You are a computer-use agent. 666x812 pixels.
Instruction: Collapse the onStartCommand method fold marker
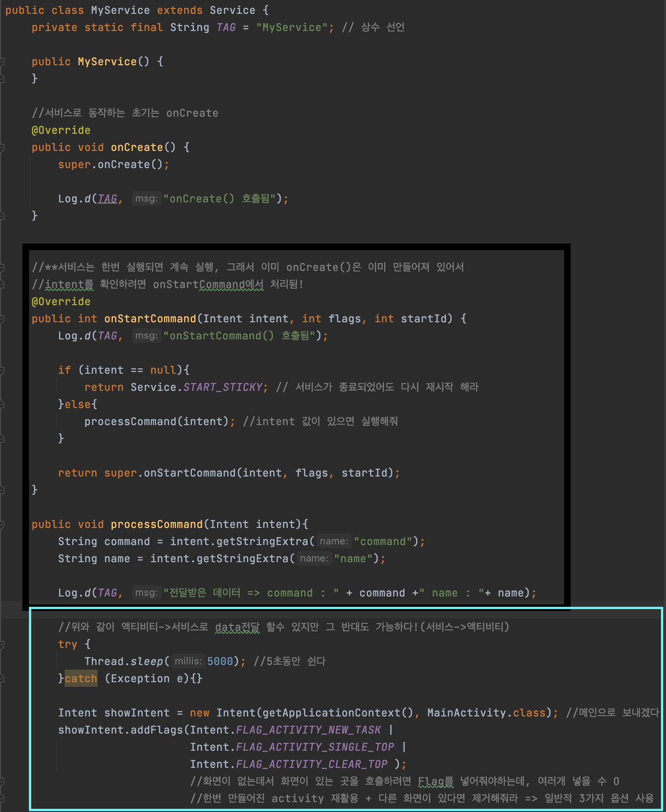[x=2, y=319]
